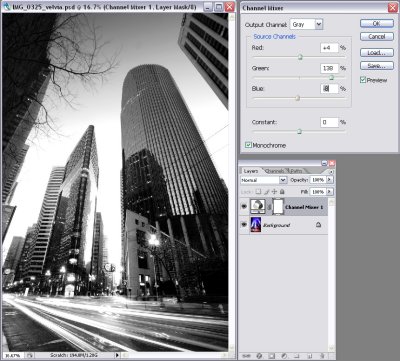Add a layer mask from the footer icon

271,356
